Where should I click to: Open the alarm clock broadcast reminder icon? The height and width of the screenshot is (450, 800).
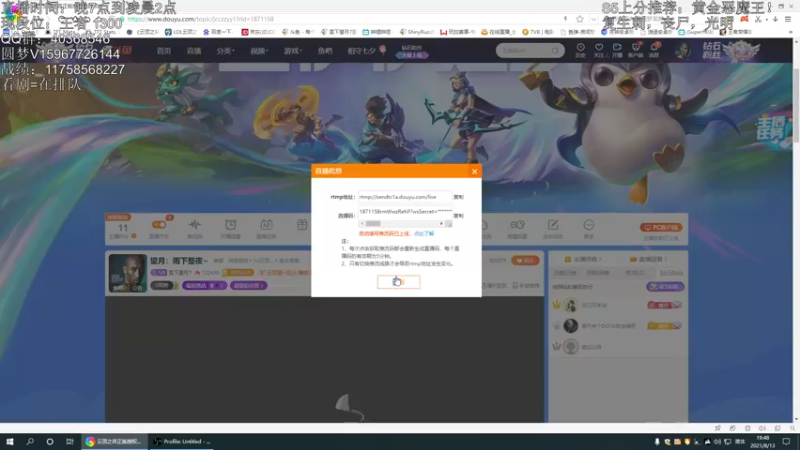[231, 225]
